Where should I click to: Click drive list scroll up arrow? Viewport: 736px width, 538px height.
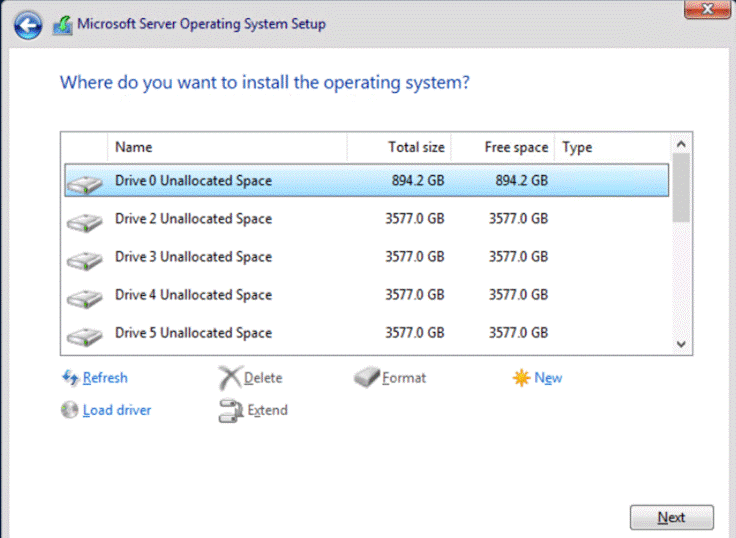681,144
